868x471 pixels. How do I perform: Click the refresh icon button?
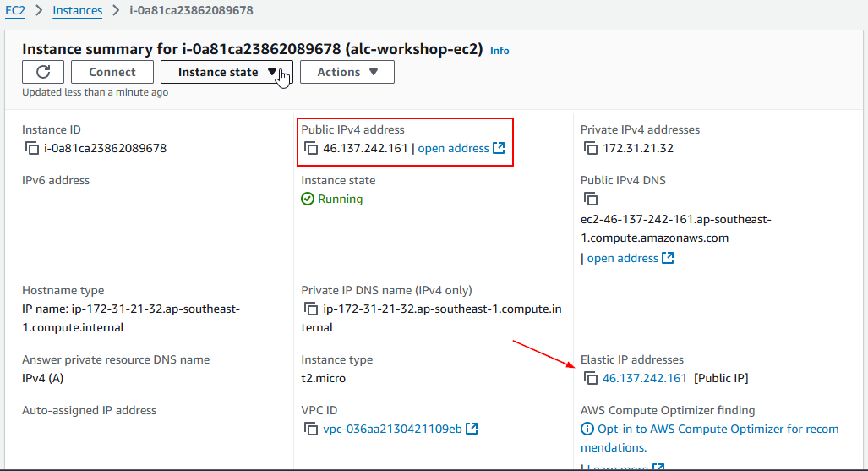pos(42,72)
